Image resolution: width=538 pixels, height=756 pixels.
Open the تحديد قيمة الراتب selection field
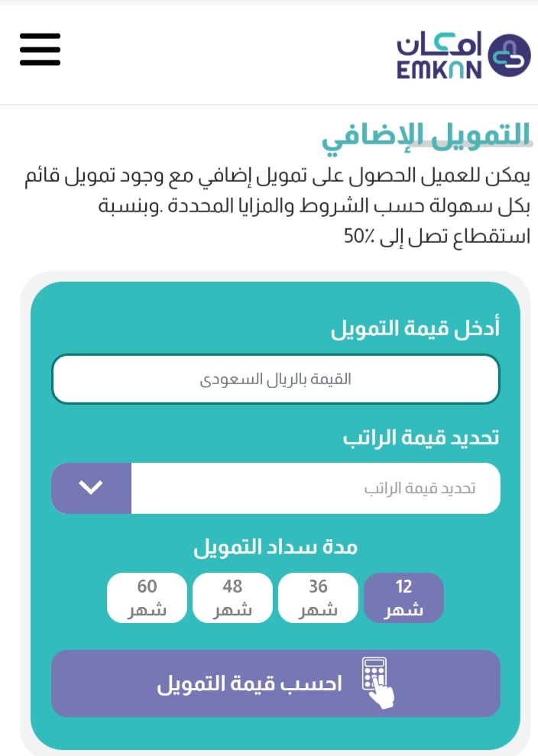tap(316, 488)
